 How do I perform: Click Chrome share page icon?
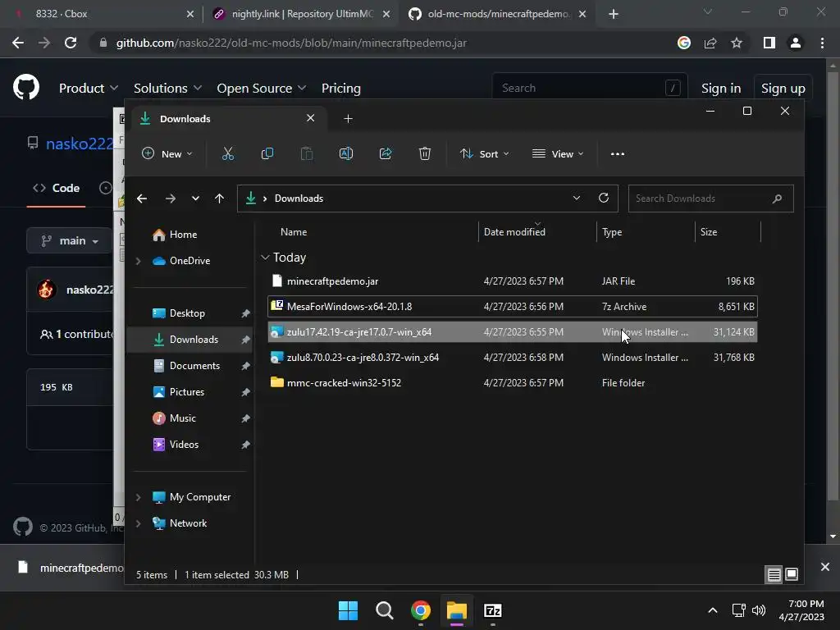tap(710, 43)
